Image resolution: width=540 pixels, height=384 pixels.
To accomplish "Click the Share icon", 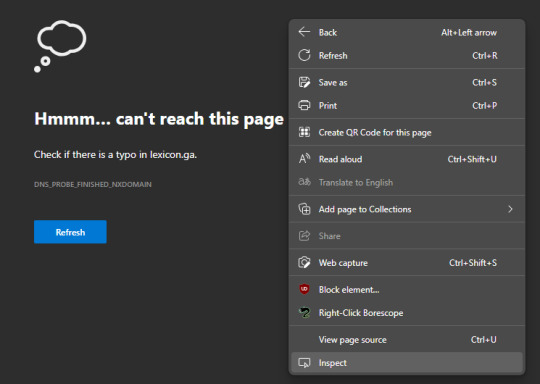I will [x=304, y=236].
